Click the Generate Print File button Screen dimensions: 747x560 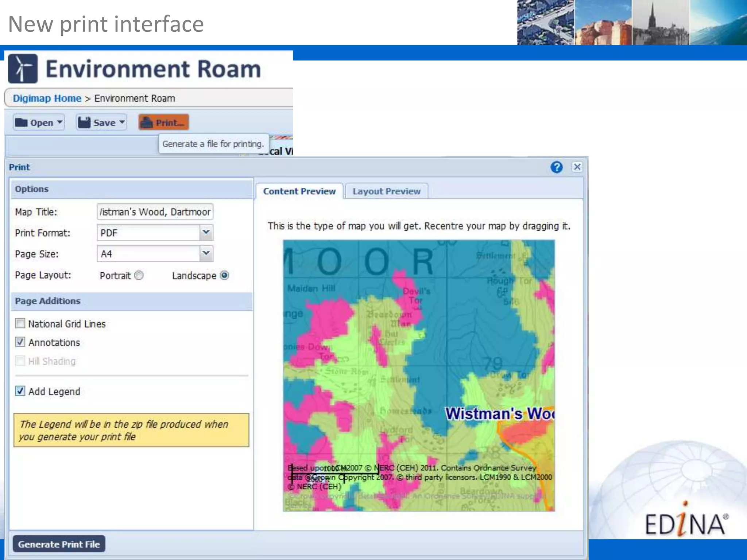[59, 544]
